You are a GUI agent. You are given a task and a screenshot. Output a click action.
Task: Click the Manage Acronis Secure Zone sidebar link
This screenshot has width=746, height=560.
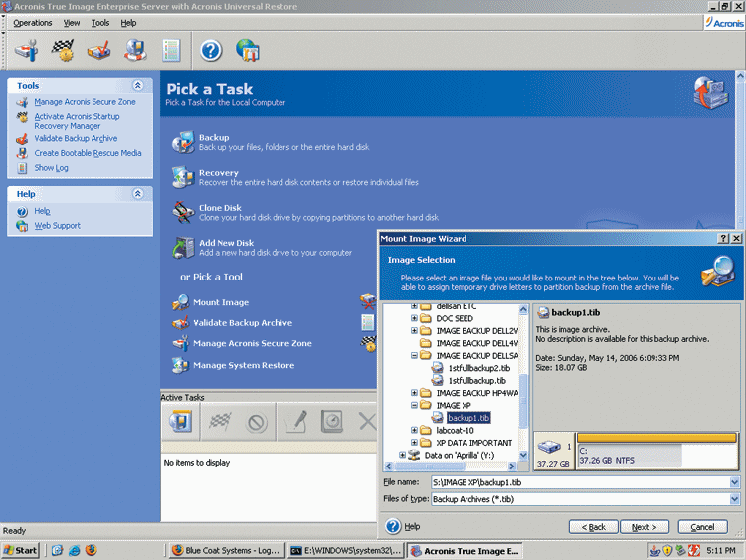click(x=85, y=102)
